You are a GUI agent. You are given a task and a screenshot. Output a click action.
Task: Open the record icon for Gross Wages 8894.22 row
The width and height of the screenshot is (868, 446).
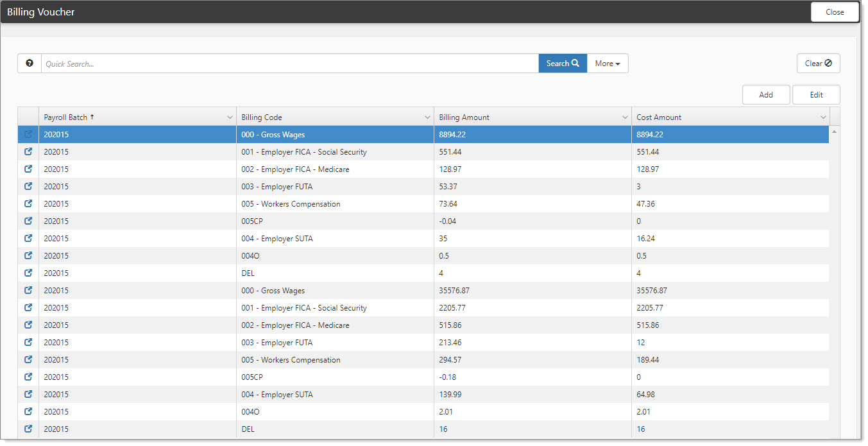click(28, 135)
